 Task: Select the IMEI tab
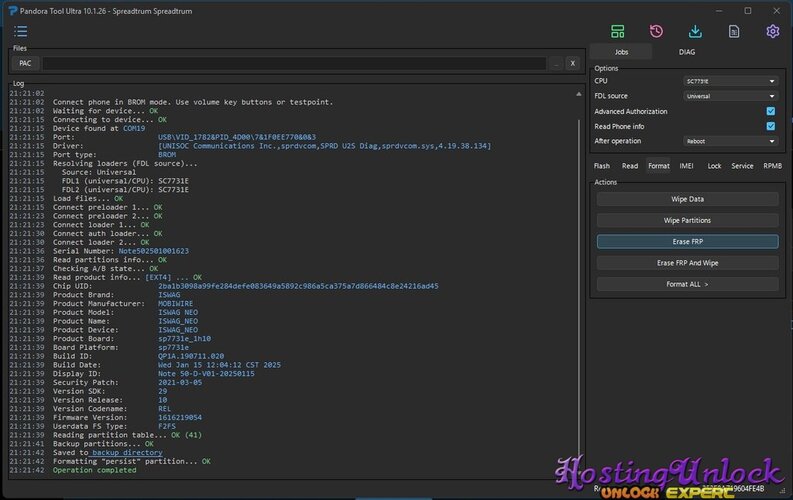pos(686,166)
